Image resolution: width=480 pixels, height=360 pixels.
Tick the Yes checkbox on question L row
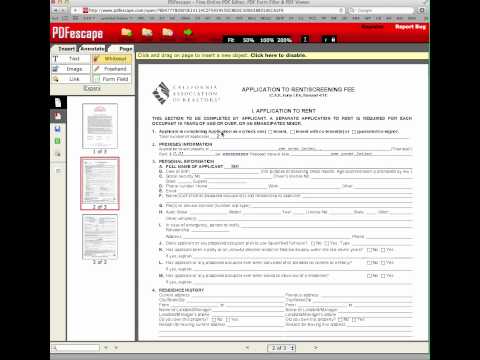(383, 263)
